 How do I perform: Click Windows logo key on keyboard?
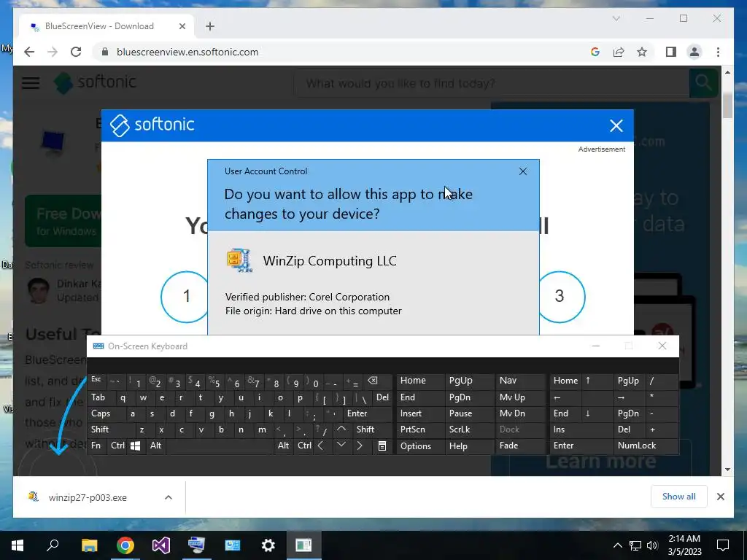point(135,446)
